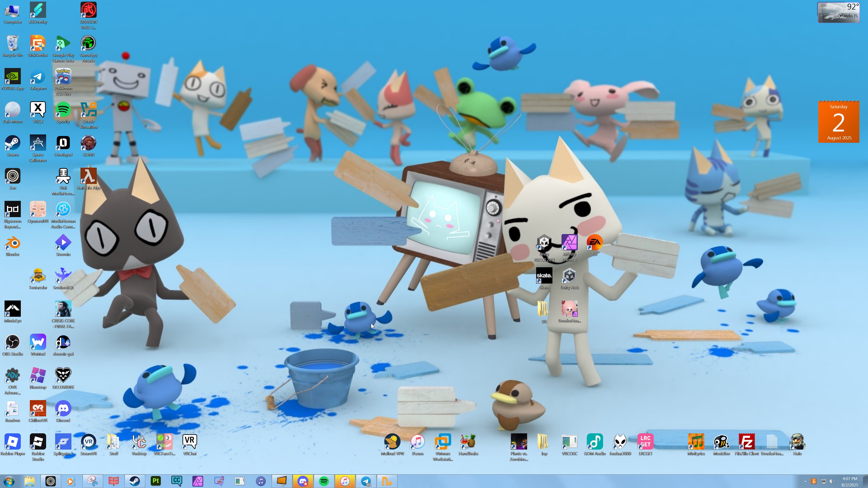This screenshot has width=868, height=488.
Task: Launch VRCX desktop shortcut
Action: coord(38,113)
